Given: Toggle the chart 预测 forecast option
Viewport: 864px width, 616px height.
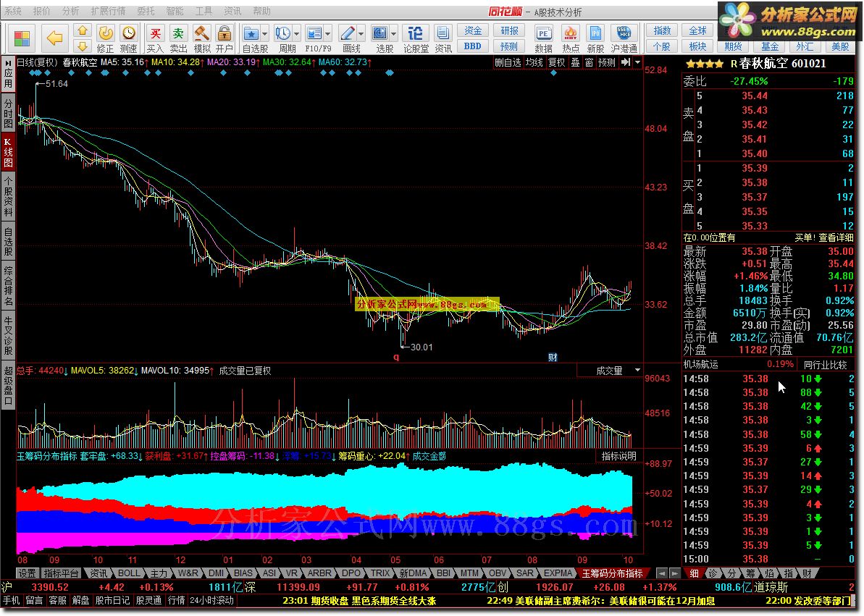Looking at the screenshot, I should (607, 62).
